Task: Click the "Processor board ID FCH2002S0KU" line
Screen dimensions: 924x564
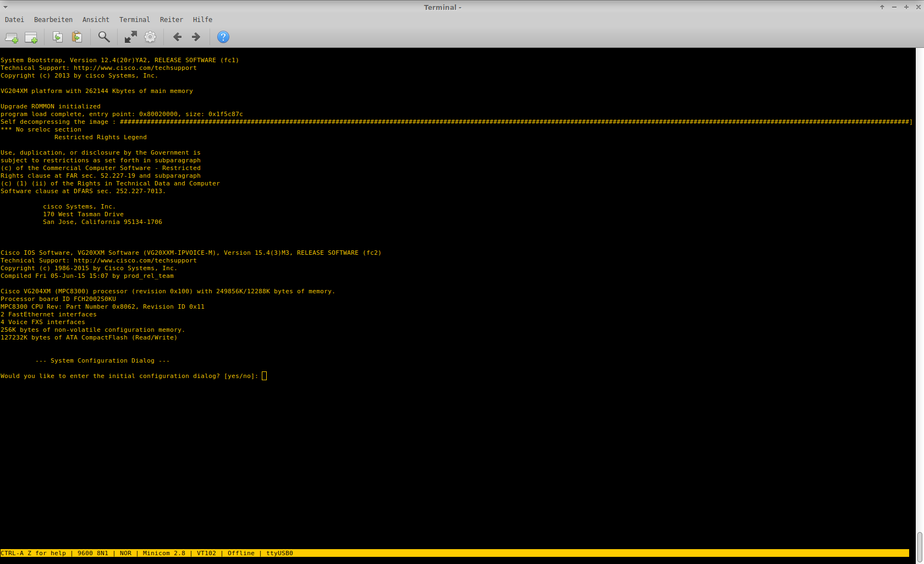Action: coord(58,299)
